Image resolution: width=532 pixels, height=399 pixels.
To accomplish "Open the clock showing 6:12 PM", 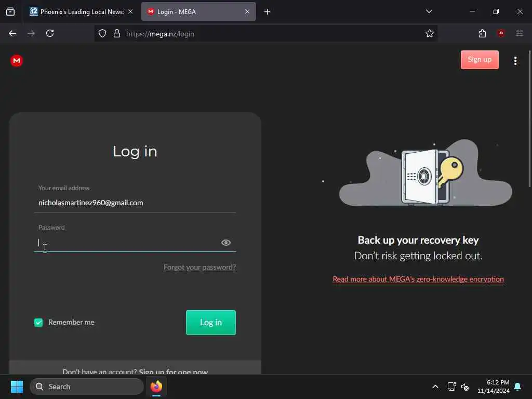I will click(x=494, y=387).
